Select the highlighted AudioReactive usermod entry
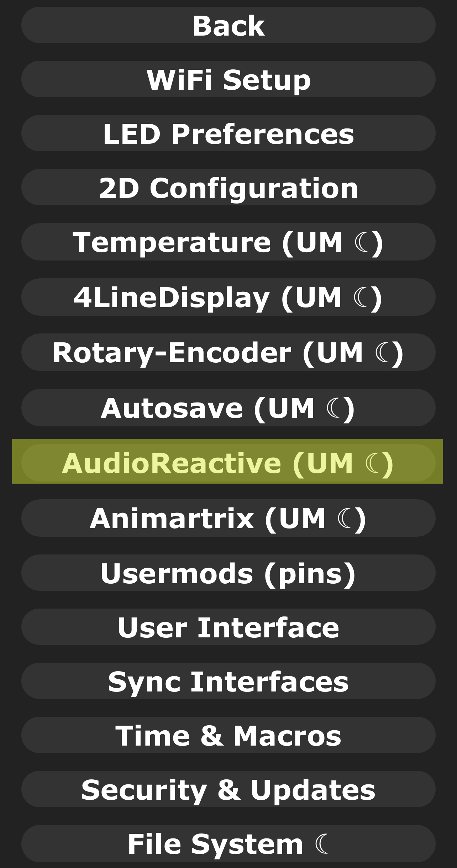457x868 pixels. click(x=228, y=463)
